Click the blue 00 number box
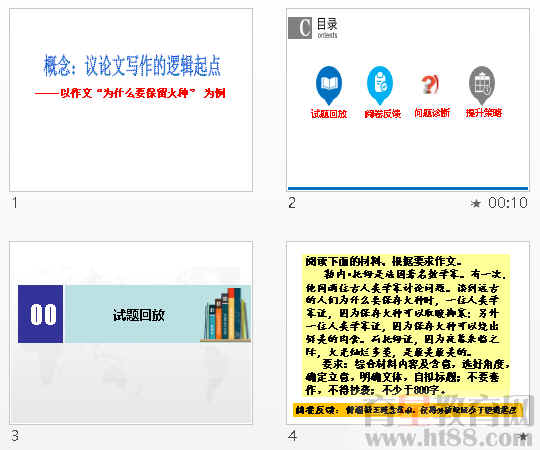This screenshot has width=540, height=450. (x=41, y=314)
